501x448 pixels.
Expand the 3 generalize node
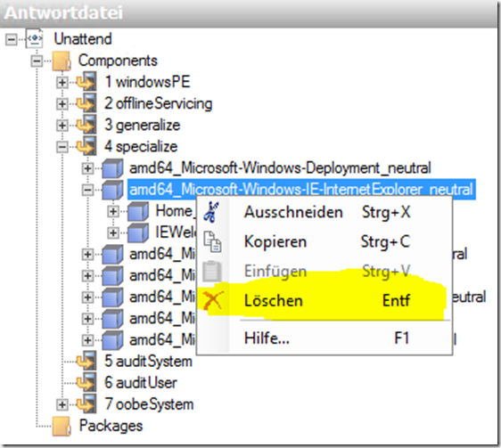[62, 126]
